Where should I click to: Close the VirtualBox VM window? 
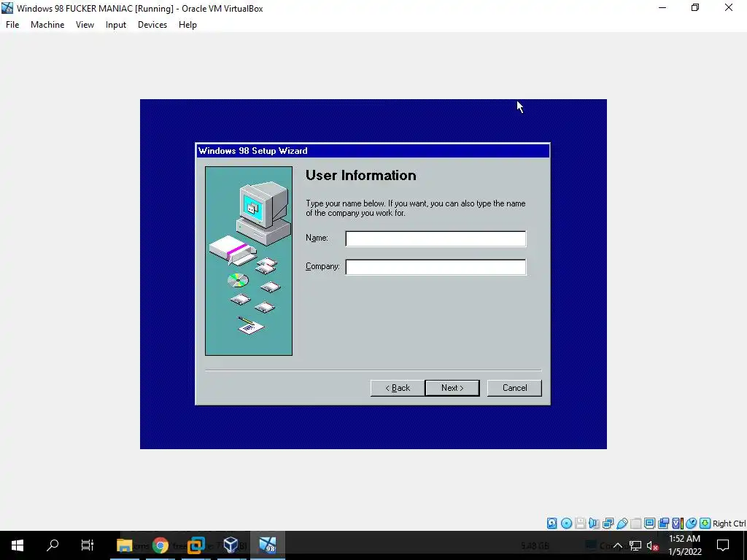[x=729, y=8]
